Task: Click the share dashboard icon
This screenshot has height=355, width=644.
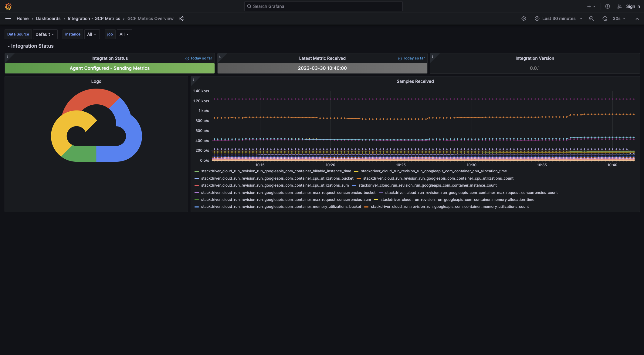Action: (181, 19)
